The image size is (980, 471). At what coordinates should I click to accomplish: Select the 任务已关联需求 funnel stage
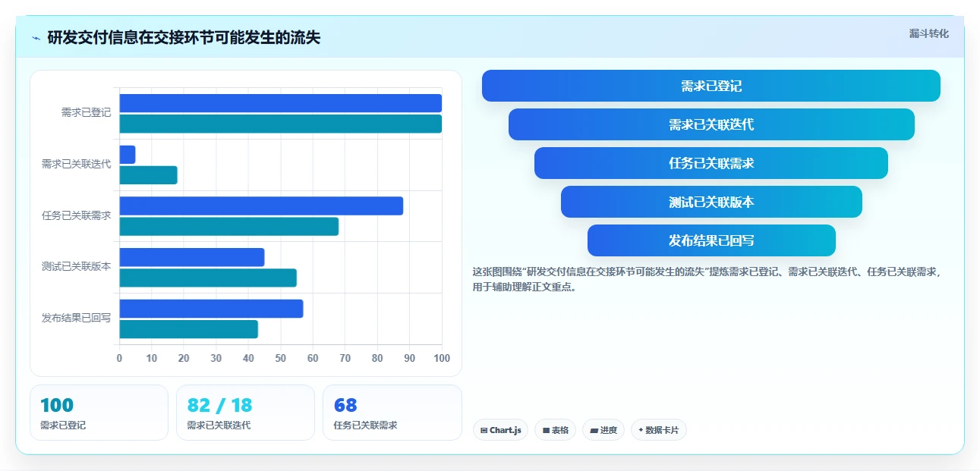pyautogui.click(x=711, y=163)
